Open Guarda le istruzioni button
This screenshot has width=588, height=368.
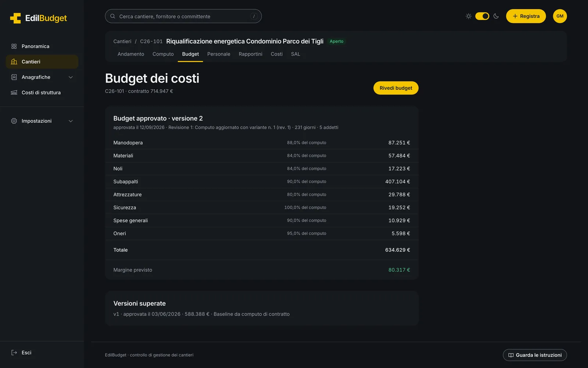click(x=535, y=355)
